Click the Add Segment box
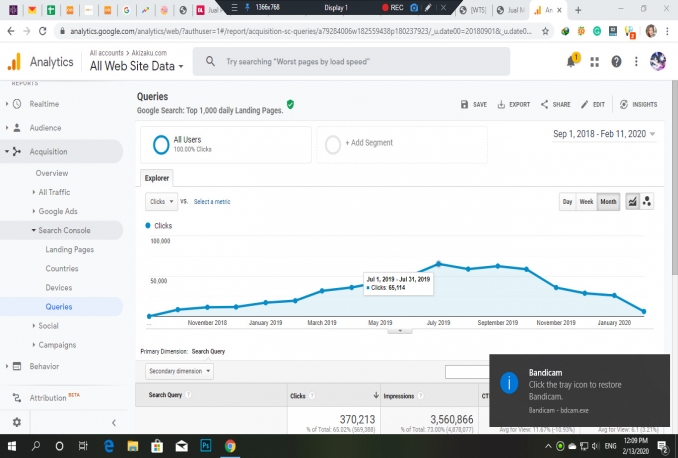 [402, 143]
